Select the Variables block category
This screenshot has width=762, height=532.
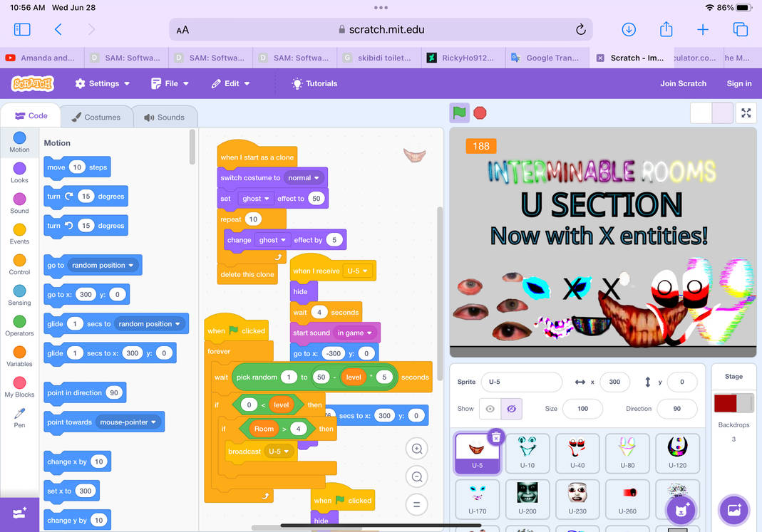pyautogui.click(x=19, y=356)
